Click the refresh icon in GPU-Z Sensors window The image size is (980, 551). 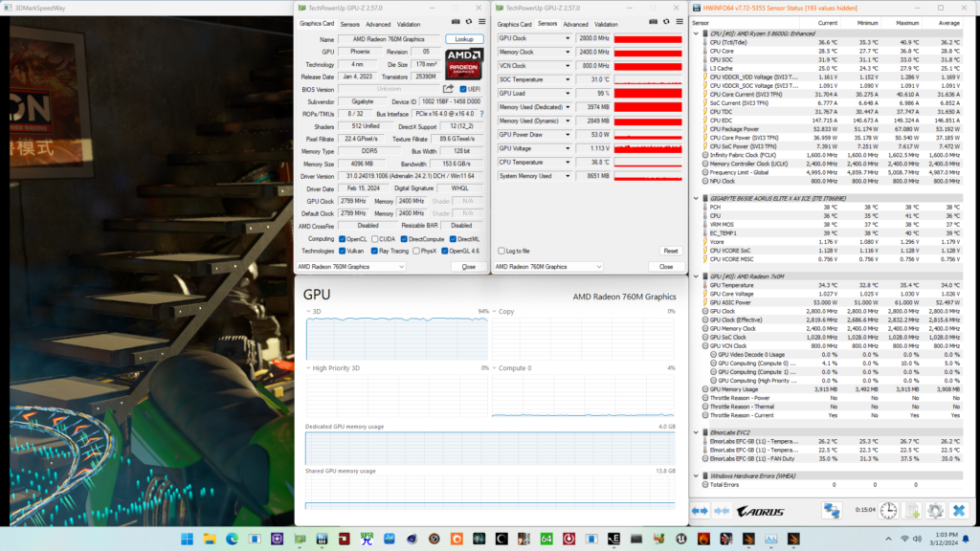666,22
